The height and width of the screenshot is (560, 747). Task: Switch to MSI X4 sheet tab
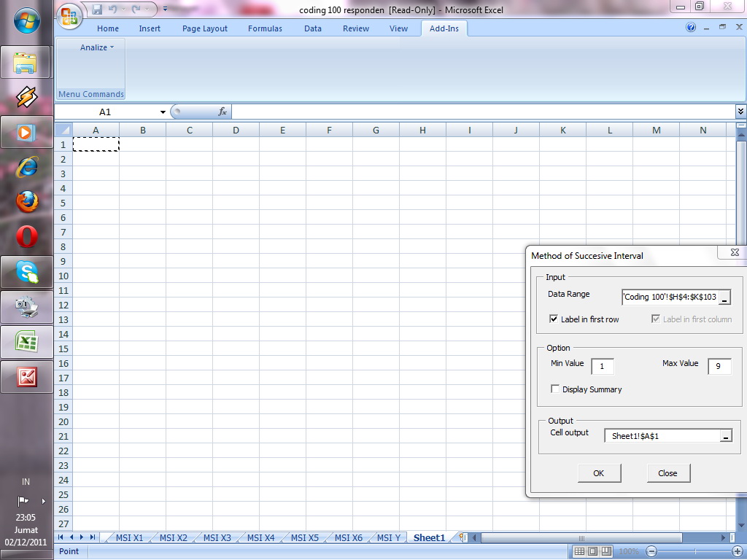(260, 537)
